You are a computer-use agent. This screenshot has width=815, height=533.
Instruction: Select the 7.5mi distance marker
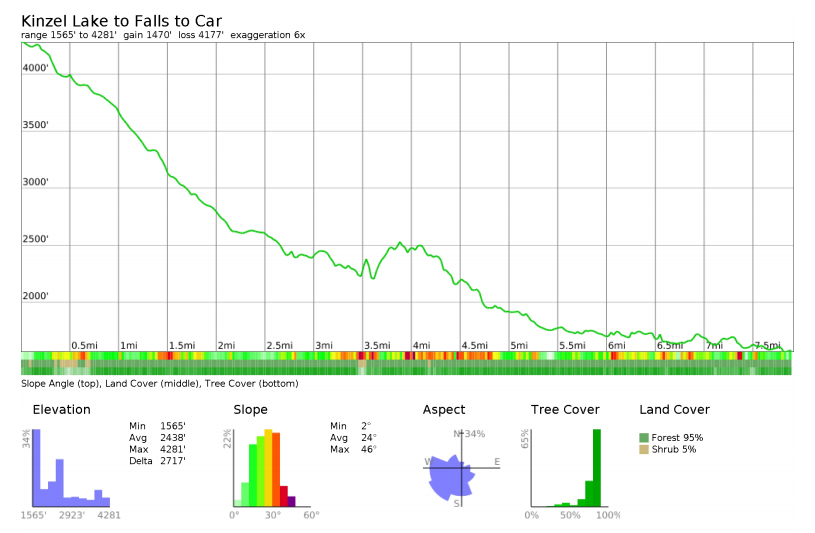[x=767, y=346]
